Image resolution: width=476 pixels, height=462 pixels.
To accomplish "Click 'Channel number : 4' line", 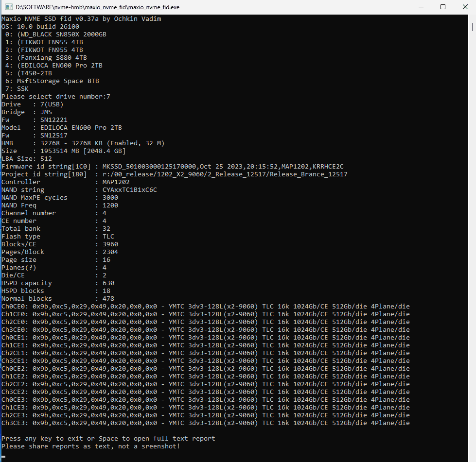I will [x=54, y=213].
